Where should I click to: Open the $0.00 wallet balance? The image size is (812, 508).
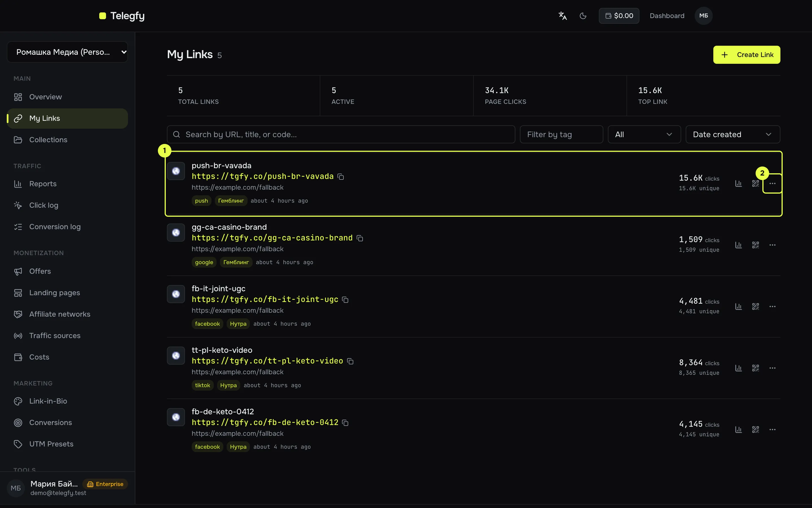coord(619,16)
